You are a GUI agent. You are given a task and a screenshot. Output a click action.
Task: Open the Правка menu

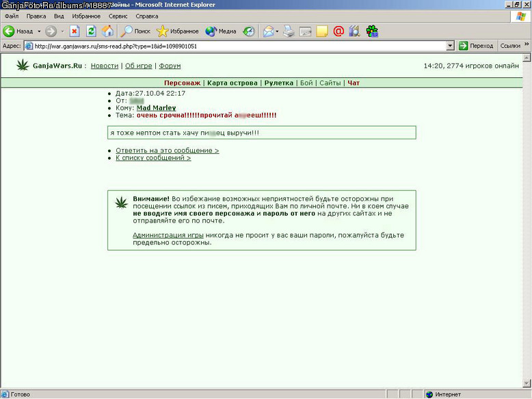36,16
